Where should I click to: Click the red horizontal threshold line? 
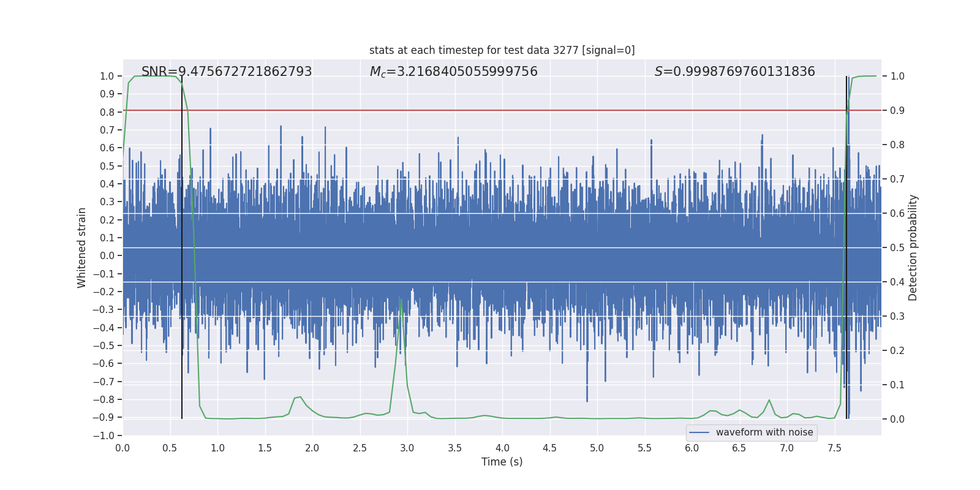point(490,111)
